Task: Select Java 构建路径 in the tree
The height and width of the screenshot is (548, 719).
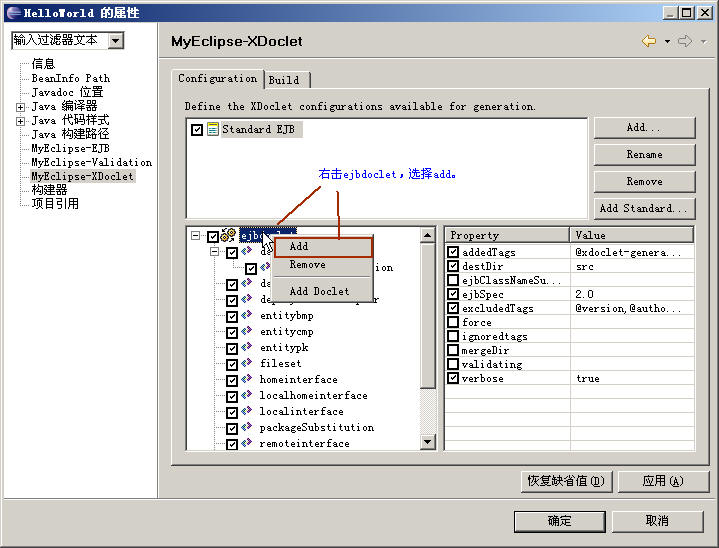Action: (70, 134)
